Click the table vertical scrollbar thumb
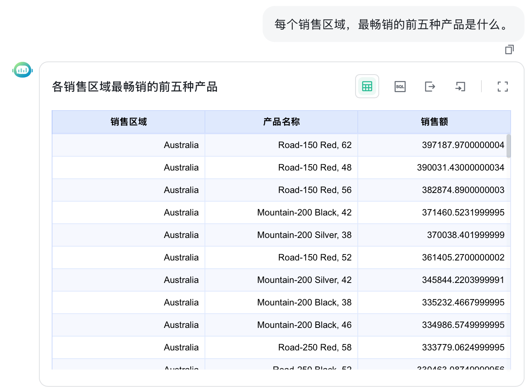Screen dimensions: 532x392 pos(508,146)
